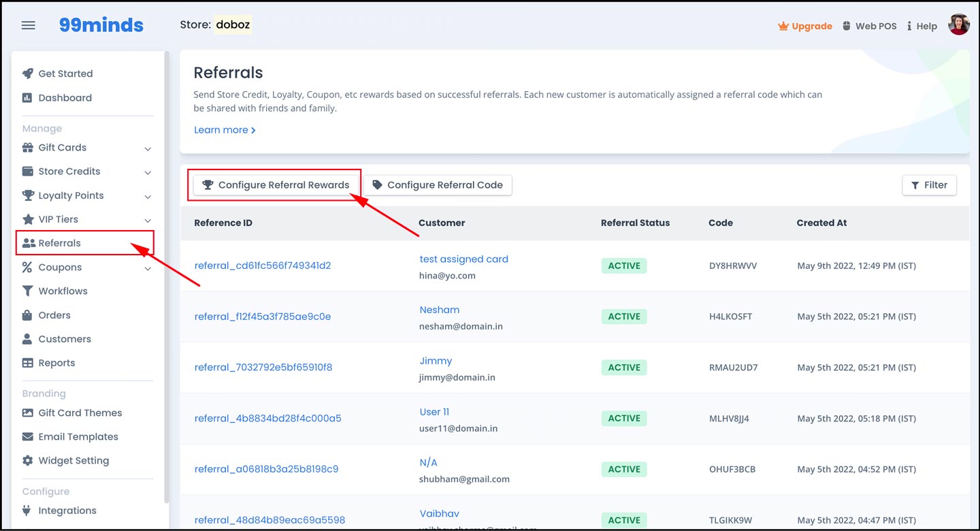Expand the VIP Tiers submenu chevron

point(148,221)
